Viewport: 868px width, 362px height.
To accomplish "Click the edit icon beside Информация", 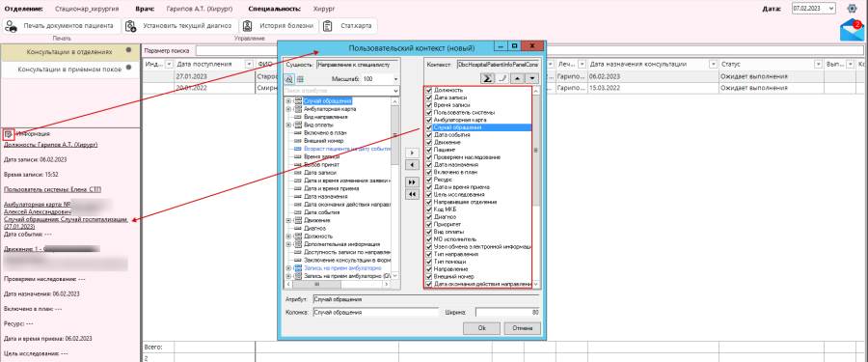I will [9, 133].
